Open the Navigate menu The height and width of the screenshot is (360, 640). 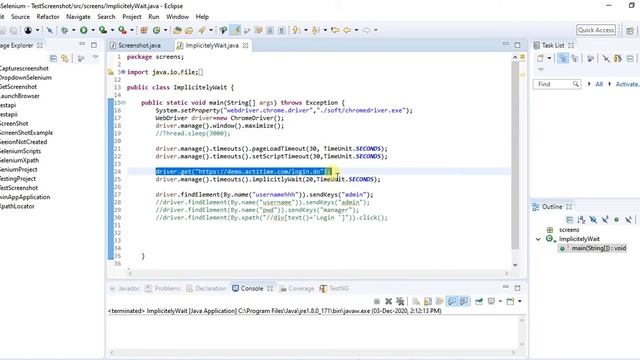[78, 17]
